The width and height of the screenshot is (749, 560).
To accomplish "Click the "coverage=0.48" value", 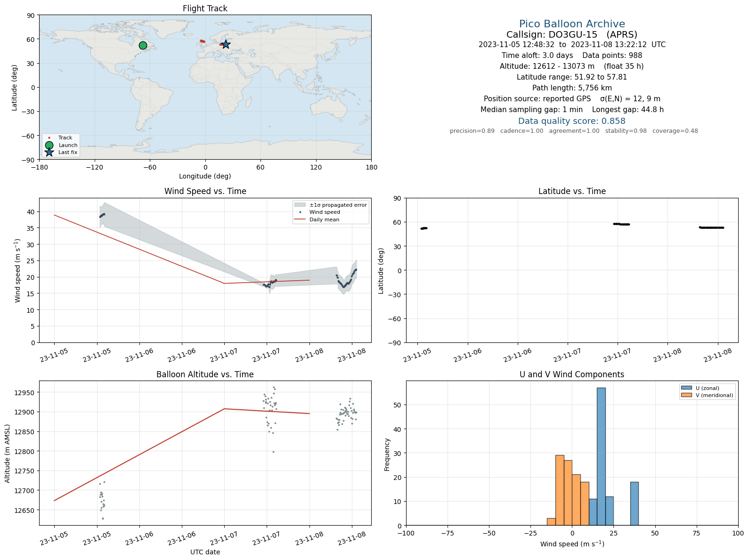I will coord(675,131).
